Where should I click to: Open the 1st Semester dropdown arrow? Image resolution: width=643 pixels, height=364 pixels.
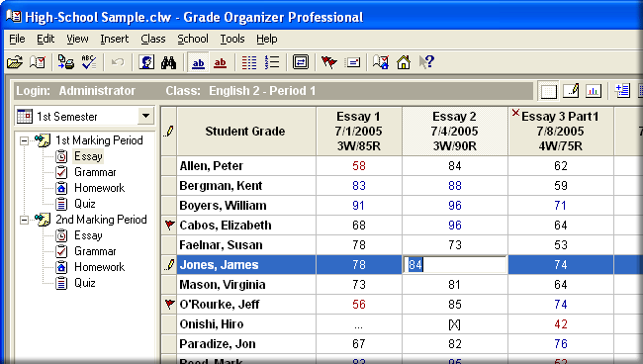[x=145, y=116]
